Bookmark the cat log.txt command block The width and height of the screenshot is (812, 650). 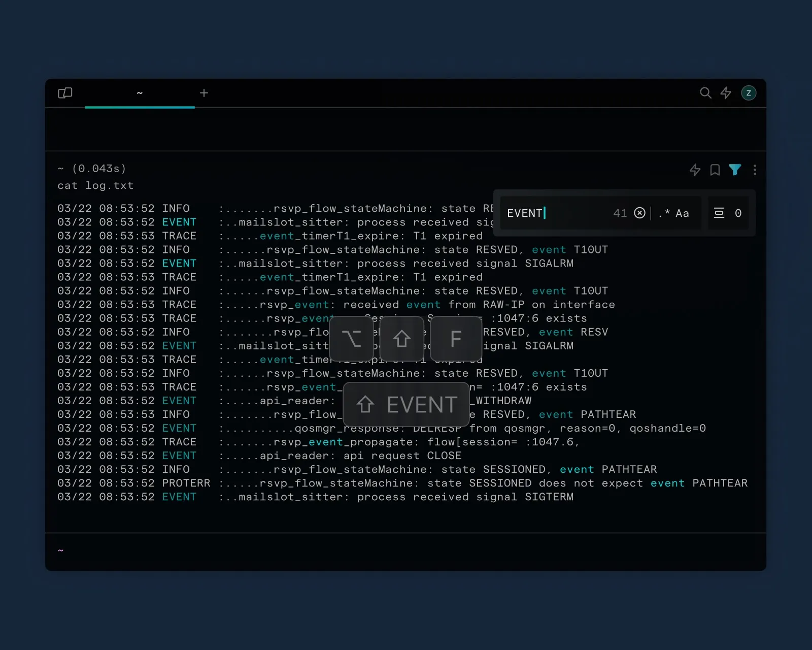[715, 170]
